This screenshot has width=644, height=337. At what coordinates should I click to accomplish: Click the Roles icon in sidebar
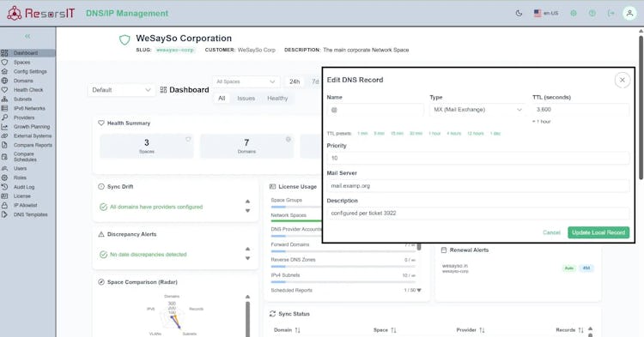pyautogui.click(x=4, y=178)
